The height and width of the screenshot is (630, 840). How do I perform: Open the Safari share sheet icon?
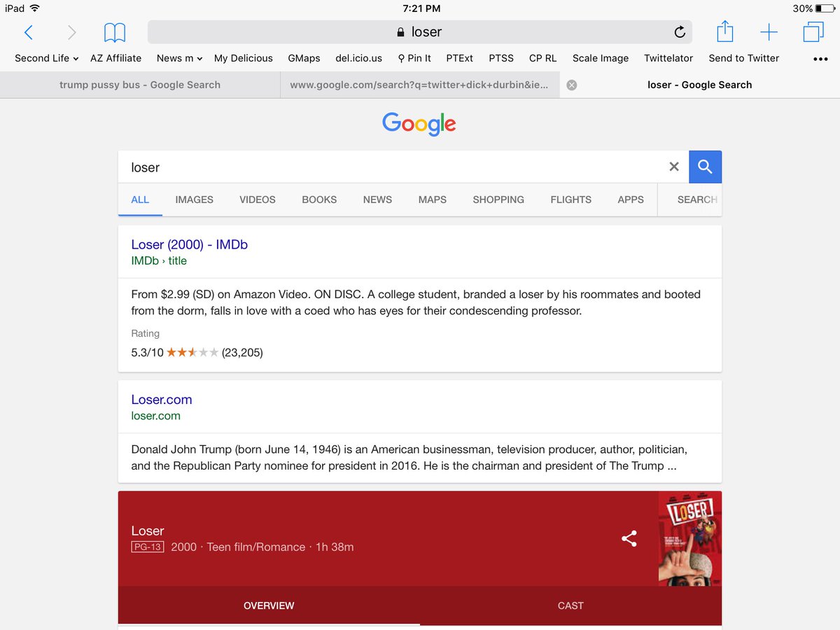725,31
